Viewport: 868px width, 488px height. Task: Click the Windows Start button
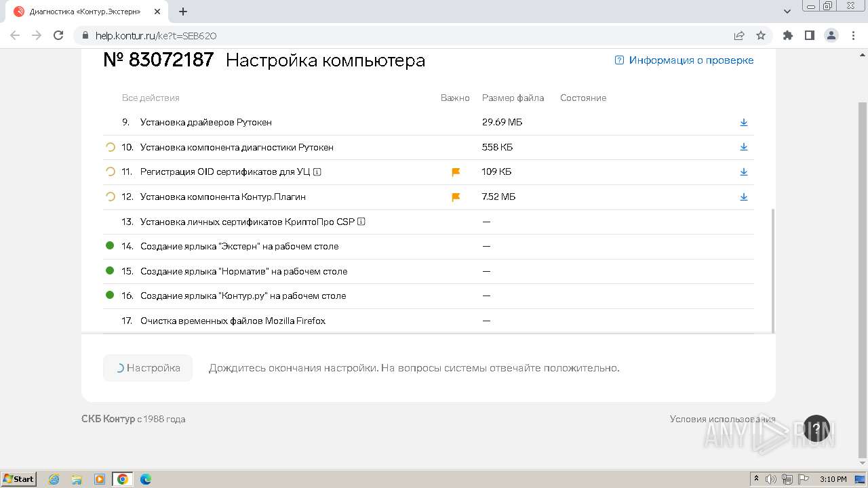(x=19, y=479)
